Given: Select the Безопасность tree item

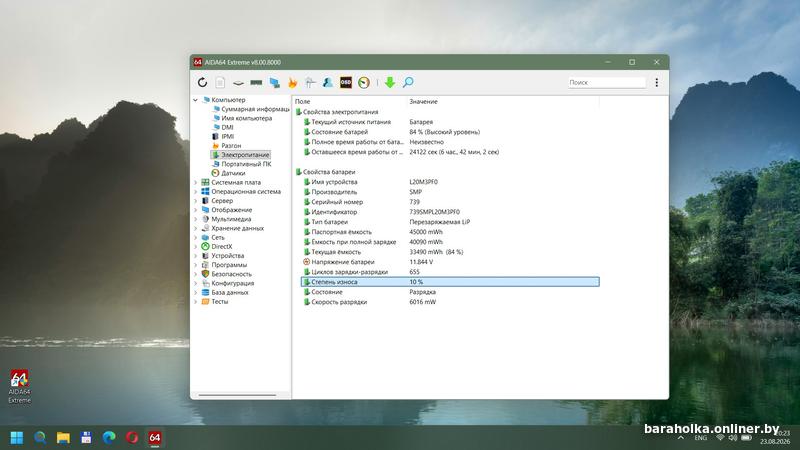Looking at the screenshot, I should click(x=227, y=274).
